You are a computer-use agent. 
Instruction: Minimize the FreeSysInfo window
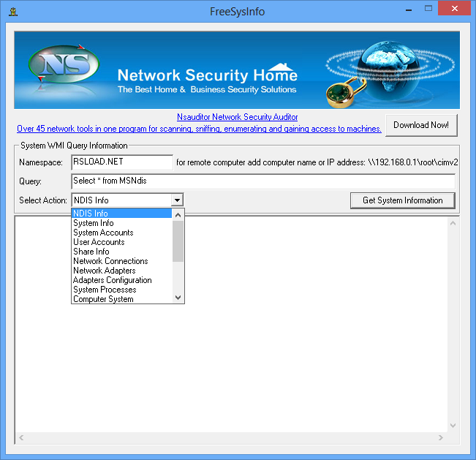pos(409,9)
